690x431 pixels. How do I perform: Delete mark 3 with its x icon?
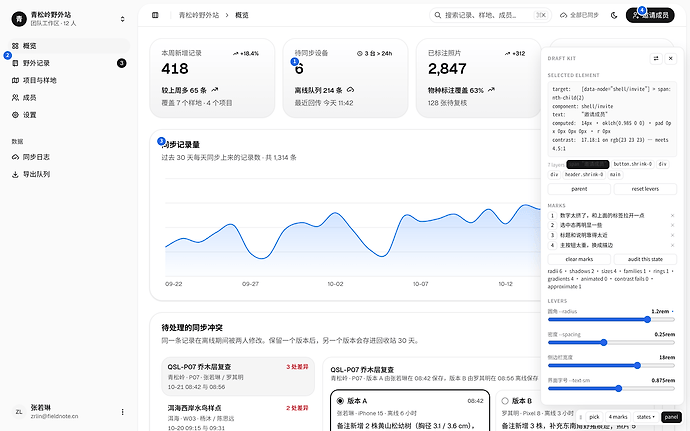tap(672, 236)
